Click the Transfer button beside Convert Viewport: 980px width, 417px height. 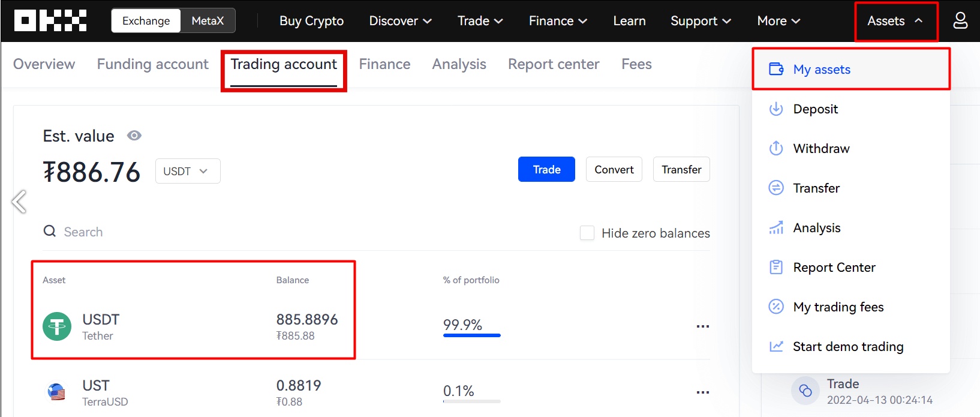pos(681,169)
